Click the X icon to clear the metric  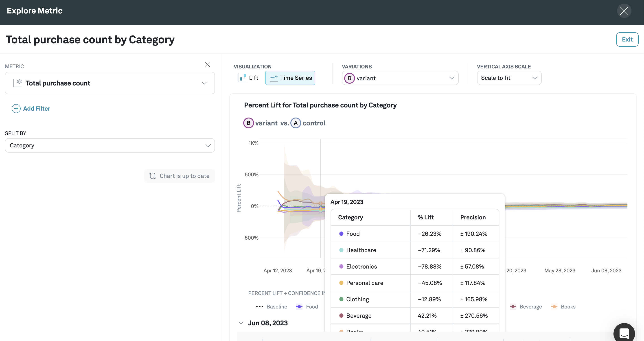[x=208, y=65]
